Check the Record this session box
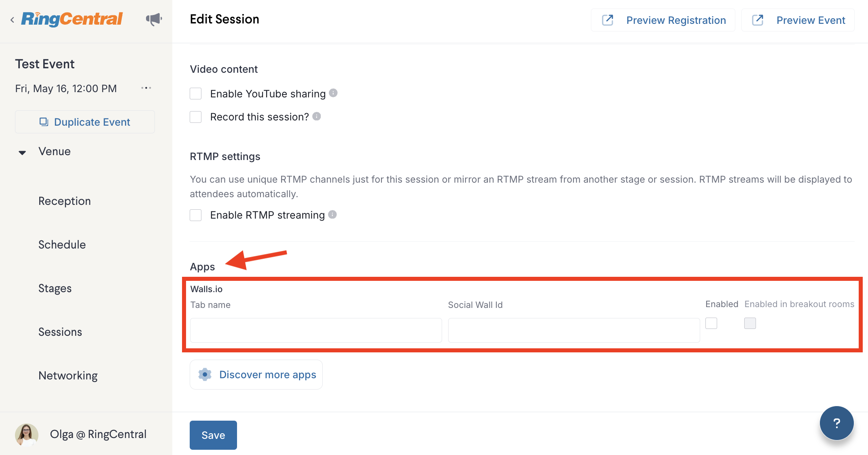This screenshot has height=455, width=868. pyautogui.click(x=196, y=117)
